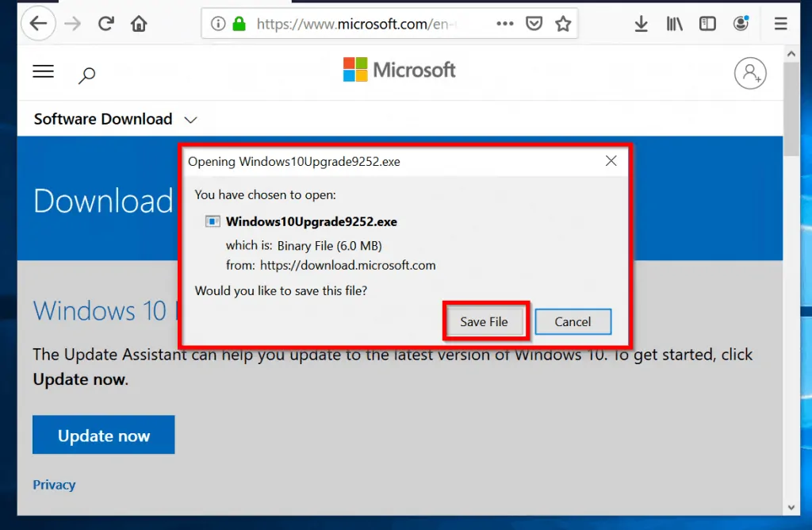
Task: Click the Save File button
Action: (x=485, y=322)
